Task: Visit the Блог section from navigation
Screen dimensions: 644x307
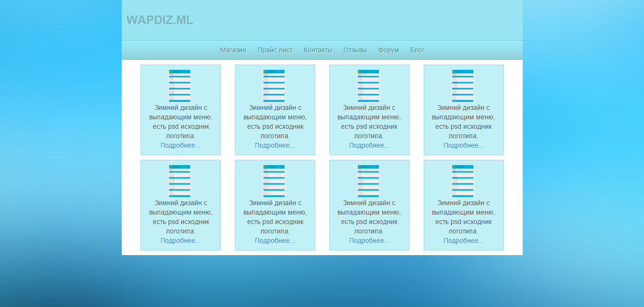Action: coord(418,50)
